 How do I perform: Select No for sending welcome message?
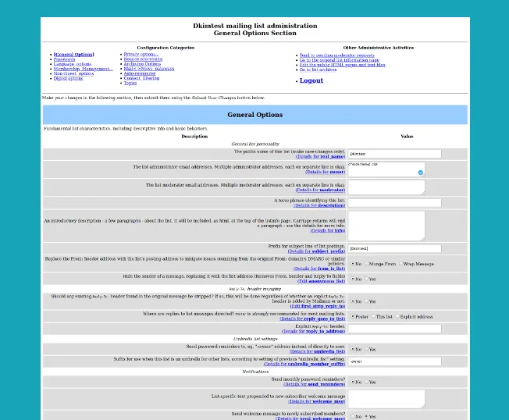coord(353,416)
